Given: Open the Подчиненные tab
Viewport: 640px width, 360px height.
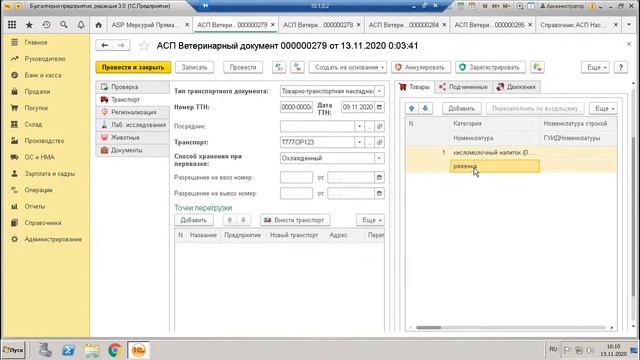Looking at the screenshot, I should coord(463,87).
